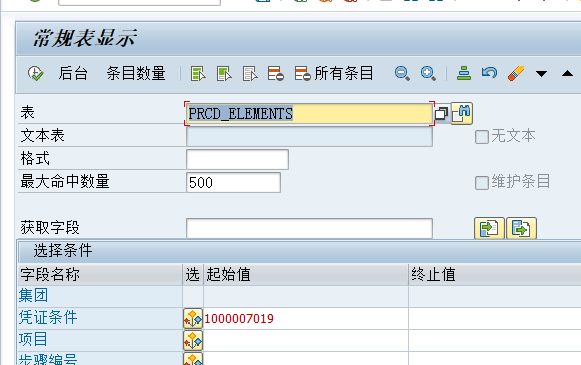The height and width of the screenshot is (365, 581).
Task: Click the 获取字段 input field
Action: click(309, 228)
